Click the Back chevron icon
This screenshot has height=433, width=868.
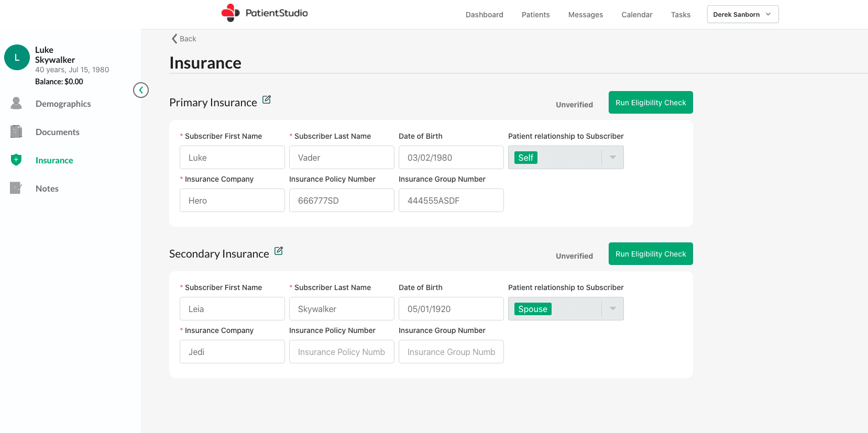coord(174,39)
